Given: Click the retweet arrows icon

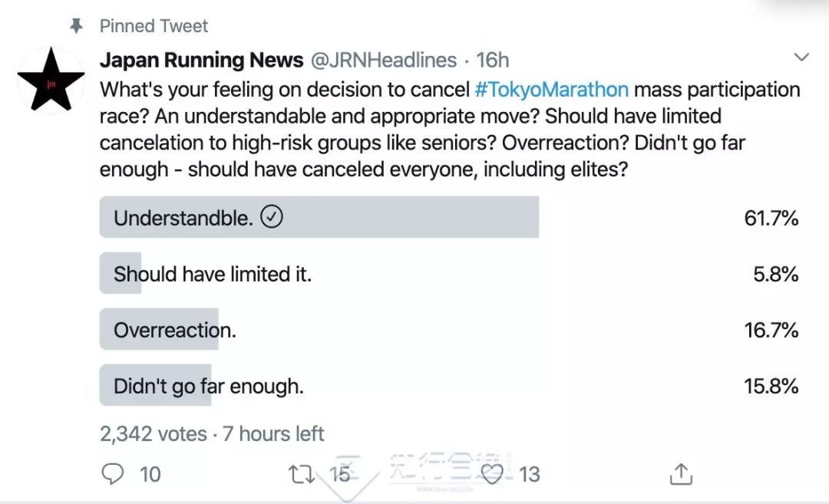Looking at the screenshot, I should coord(302,474).
